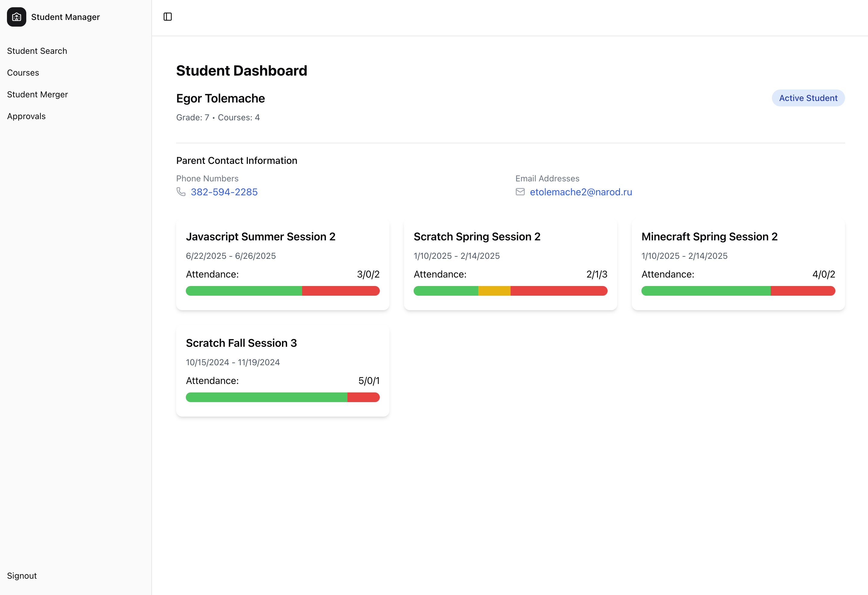Click yellow segment of Scratch Spring attendance bar
This screenshot has height=595, width=868.
coord(494,291)
